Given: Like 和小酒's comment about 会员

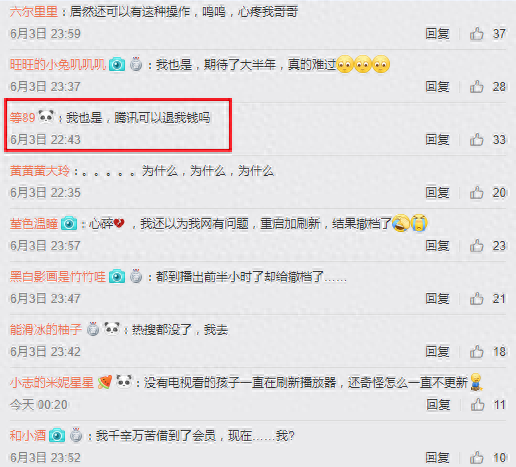Looking at the screenshot, I should (477, 458).
